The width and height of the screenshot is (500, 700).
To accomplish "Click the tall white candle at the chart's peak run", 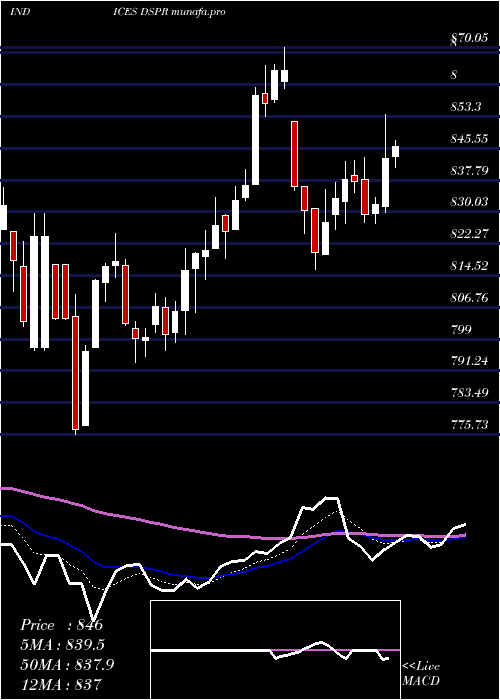I will click(255, 140).
